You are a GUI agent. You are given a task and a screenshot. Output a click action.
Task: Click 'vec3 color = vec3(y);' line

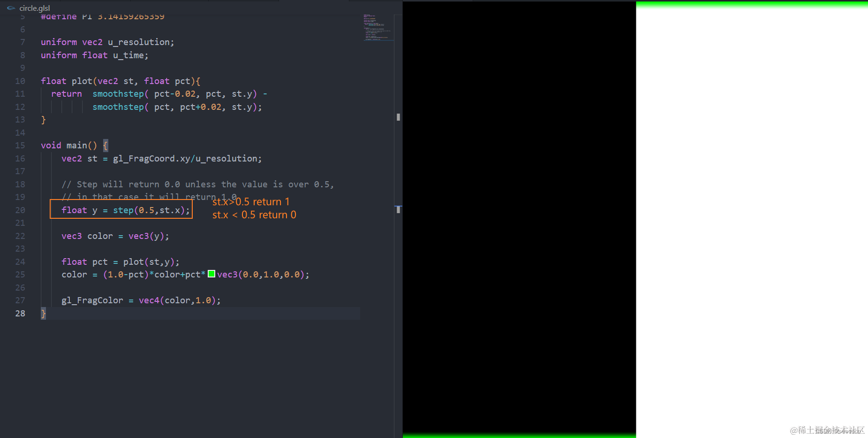coord(115,236)
